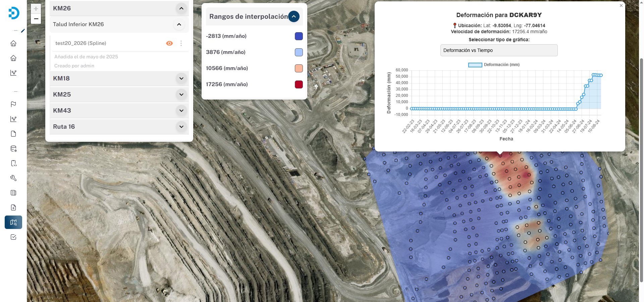644x302 pixels.
Task: Collapse Talud Inferior KM26 subsection
Action: pyautogui.click(x=179, y=24)
